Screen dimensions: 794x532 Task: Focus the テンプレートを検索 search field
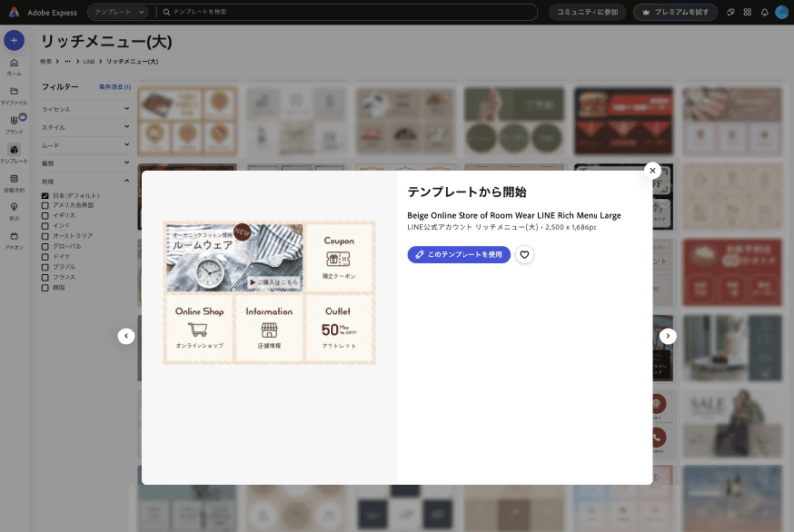tap(349, 12)
